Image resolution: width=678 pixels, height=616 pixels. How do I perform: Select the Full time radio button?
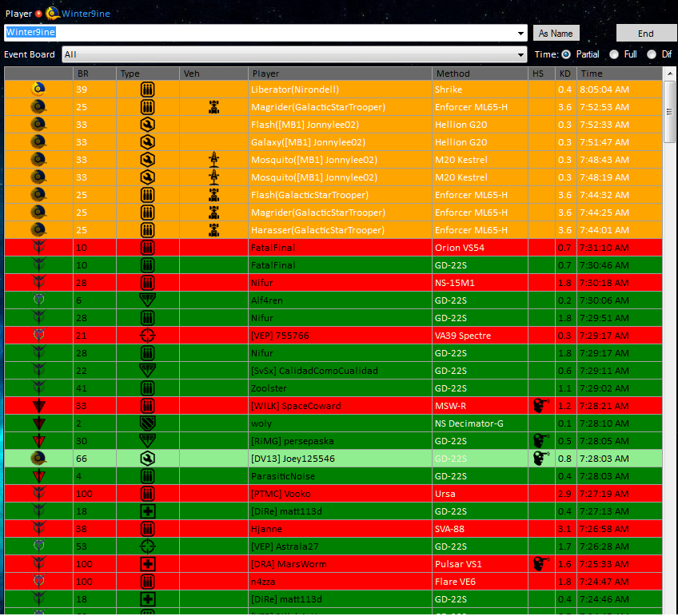(614, 54)
